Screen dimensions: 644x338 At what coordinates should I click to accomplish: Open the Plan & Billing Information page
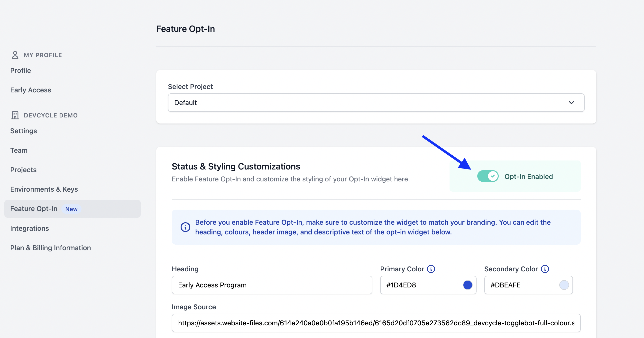(x=50, y=248)
